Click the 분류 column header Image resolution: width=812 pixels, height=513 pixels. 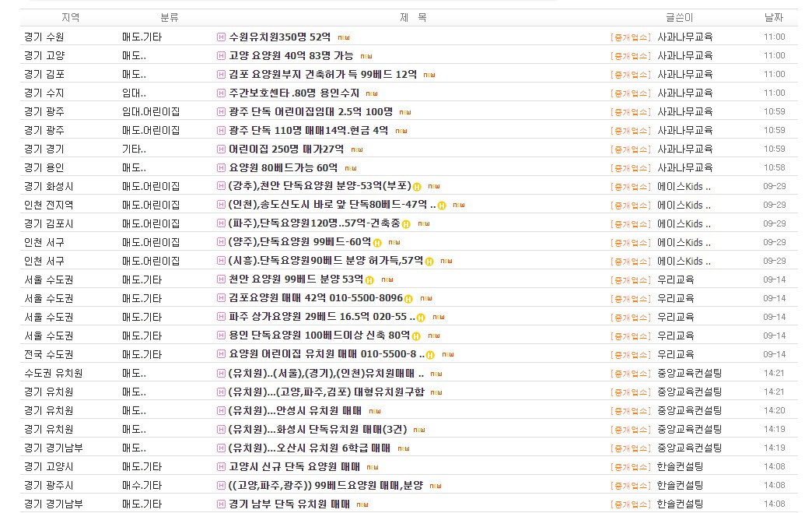pos(170,17)
